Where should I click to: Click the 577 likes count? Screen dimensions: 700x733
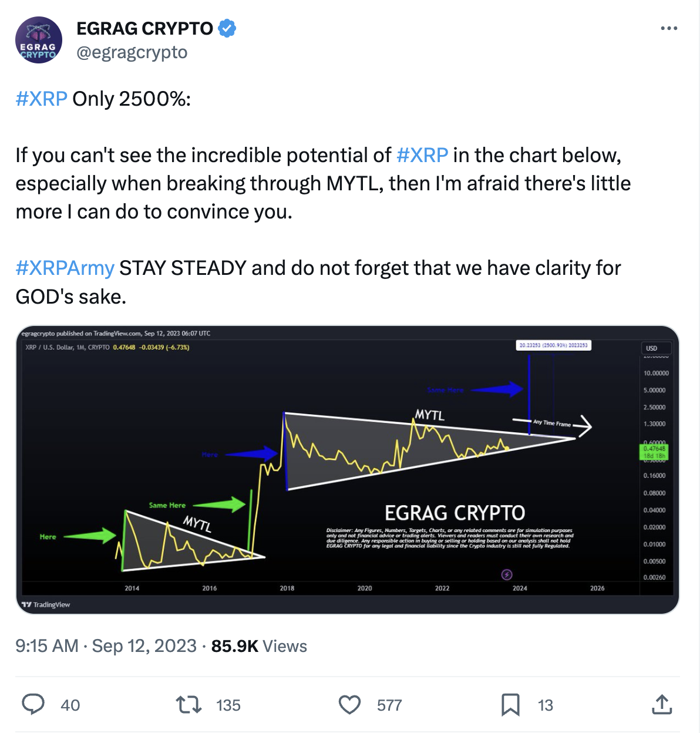(x=389, y=705)
